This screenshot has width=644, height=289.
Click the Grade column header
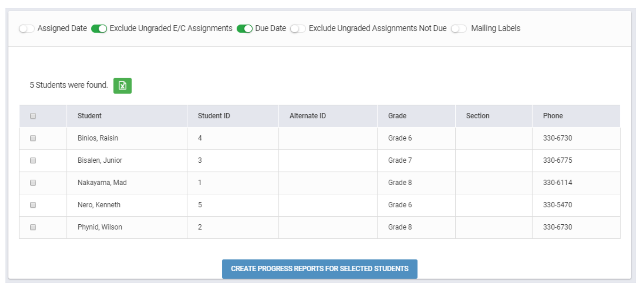pyautogui.click(x=397, y=116)
